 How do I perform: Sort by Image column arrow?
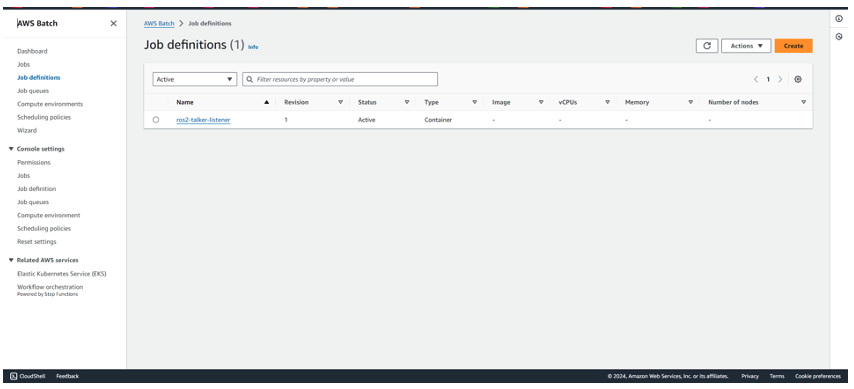[541, 102]
